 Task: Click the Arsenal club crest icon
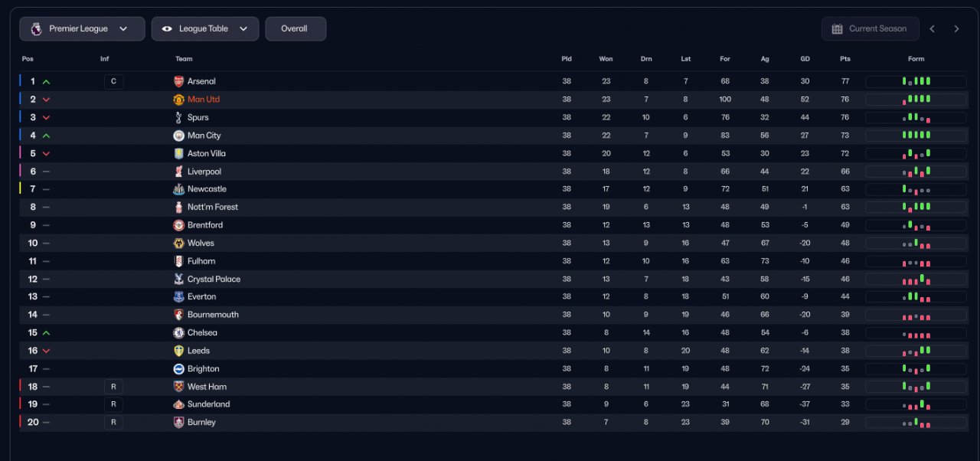[178, 81]
